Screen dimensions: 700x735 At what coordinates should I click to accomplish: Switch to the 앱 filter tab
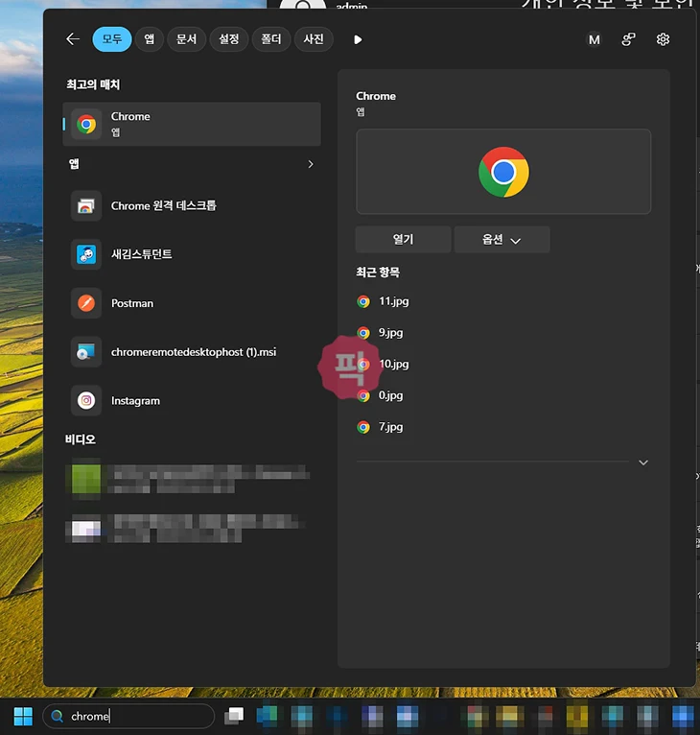click(149, 39)
